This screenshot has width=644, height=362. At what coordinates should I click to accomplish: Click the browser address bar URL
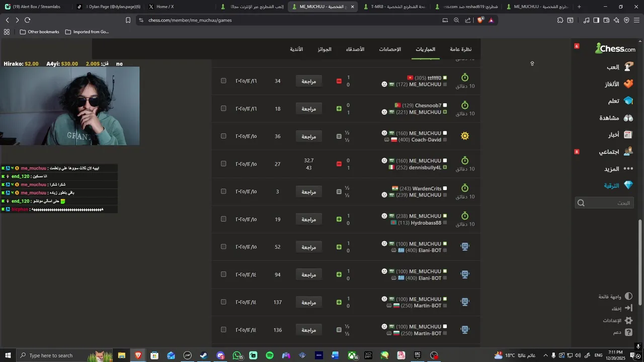tap(190, 20)
